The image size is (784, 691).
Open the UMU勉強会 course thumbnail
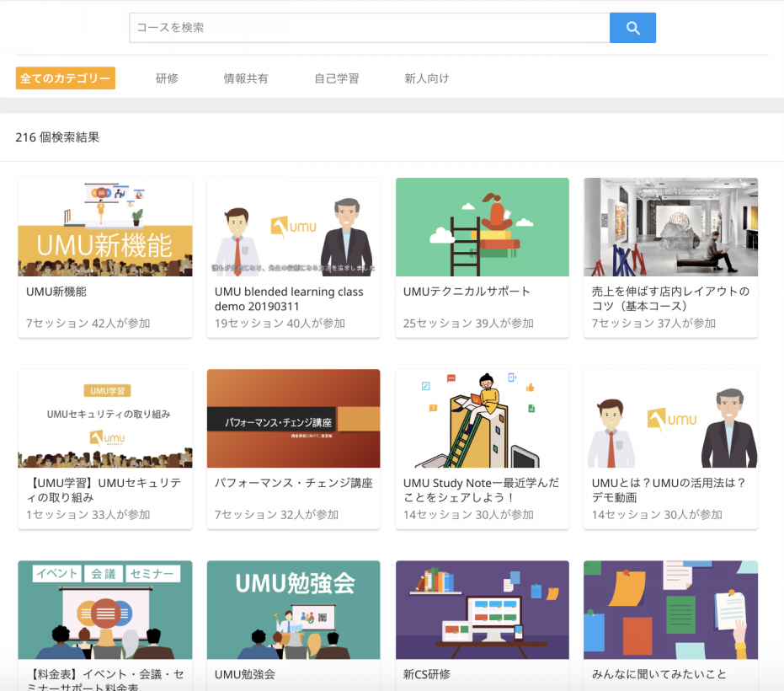[x=294, y=609]
